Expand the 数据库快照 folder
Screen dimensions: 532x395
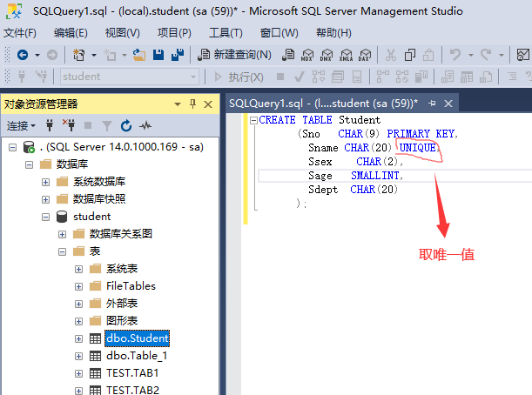point(45,199)
